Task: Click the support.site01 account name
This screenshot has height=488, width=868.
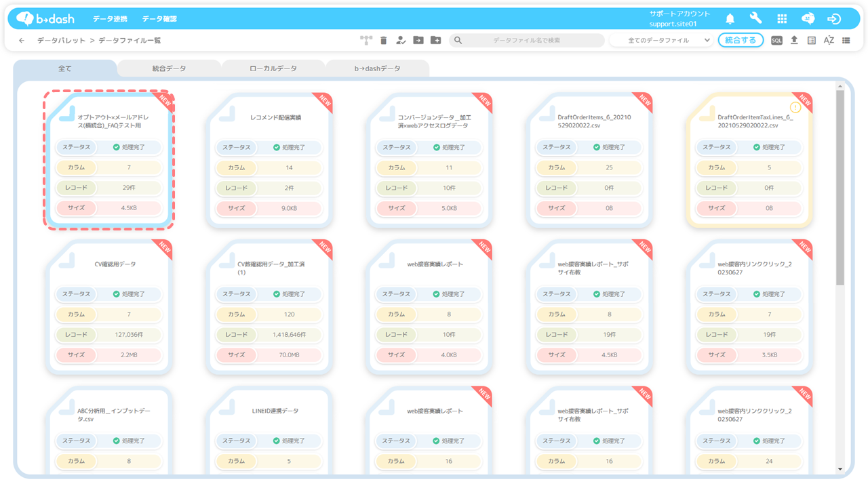Action: point(673,24)
